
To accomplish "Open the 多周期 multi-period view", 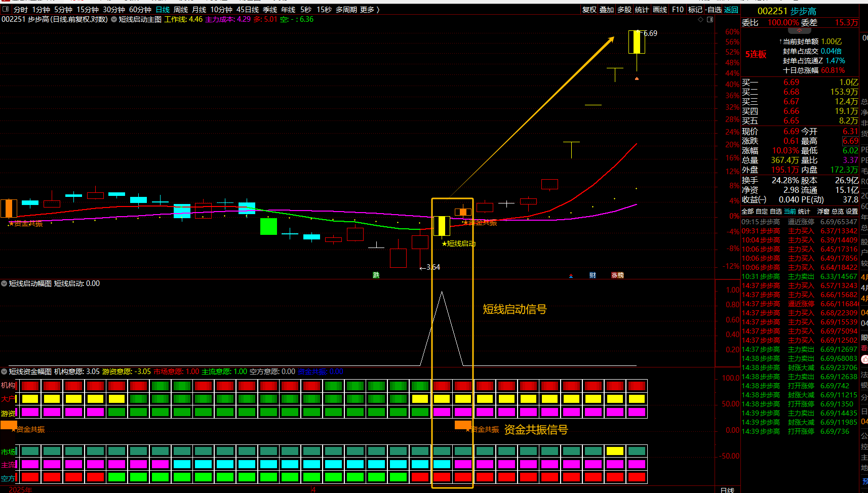I will [346, 10].
